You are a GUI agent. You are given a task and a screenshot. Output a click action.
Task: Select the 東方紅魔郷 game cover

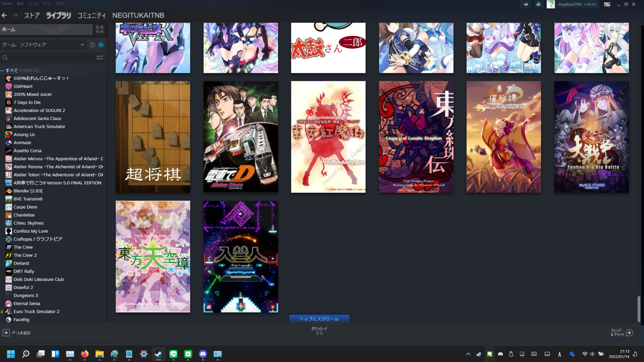328,137
